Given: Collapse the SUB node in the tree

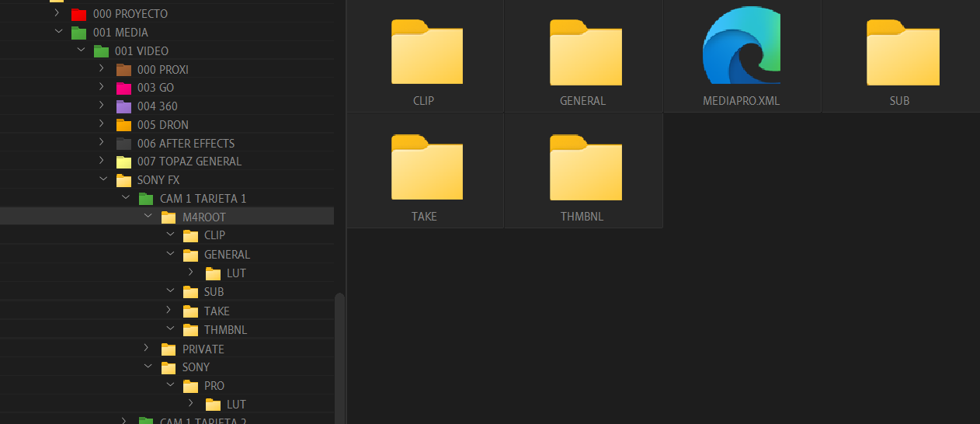Looking at the screenshot, I should [169, 291].
